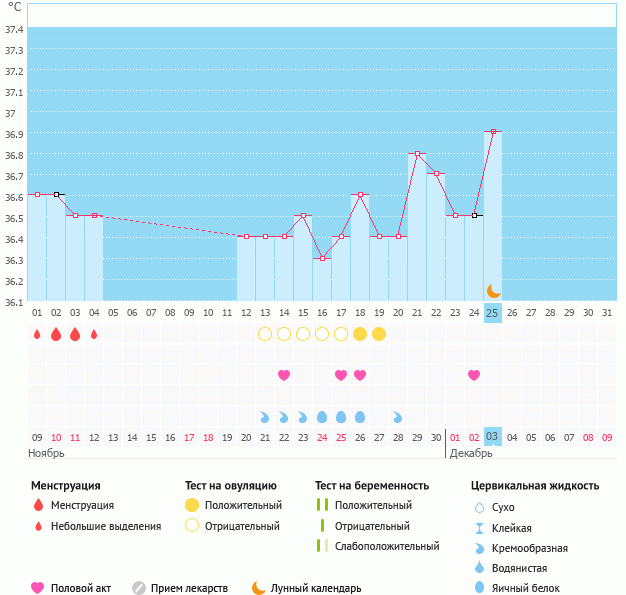Click the small spotting drop on day 04
The height and width of the screenshot is (595, 626).
click(94, 334)
